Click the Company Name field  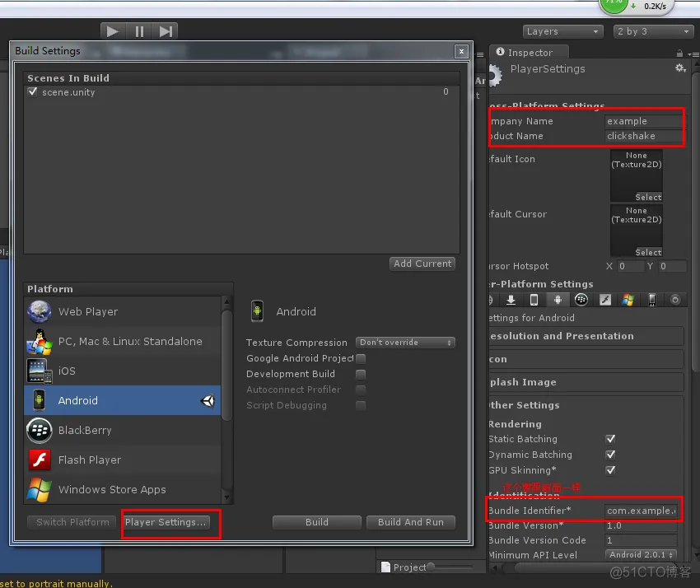pos(643,121)
